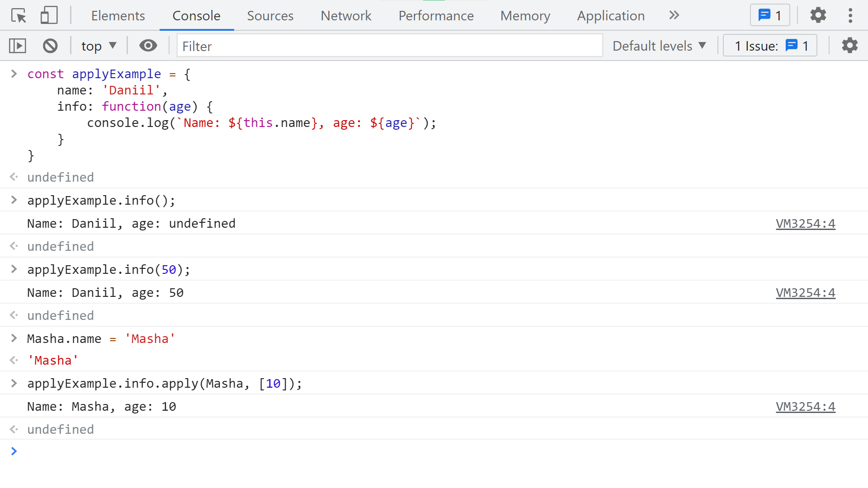Open DevTools main settings gear
The height and width of the screenshot is (488, 868).
pos(818,15)
